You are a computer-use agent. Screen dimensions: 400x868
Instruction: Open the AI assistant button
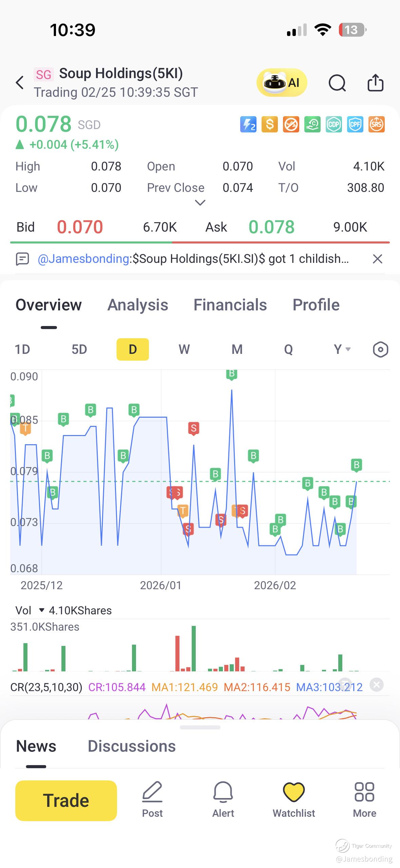pyautogui.click(x=282, y=83)
